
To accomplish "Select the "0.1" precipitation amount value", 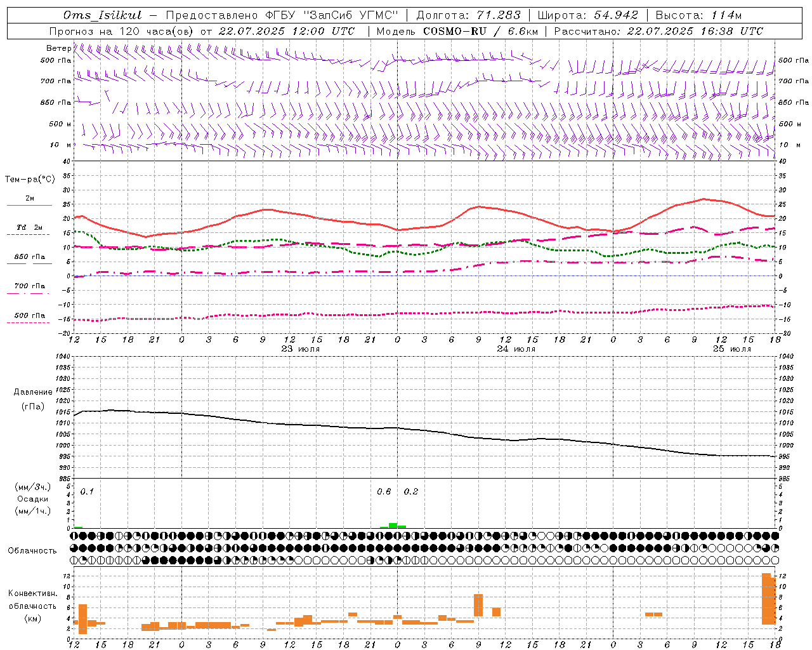I will point(87,492).
